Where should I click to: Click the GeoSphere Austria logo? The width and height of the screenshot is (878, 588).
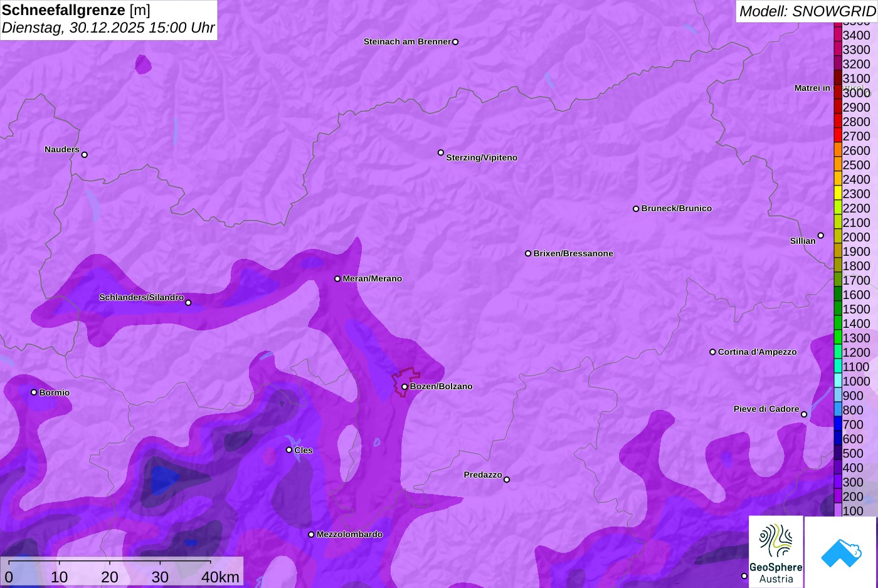point(776,552)
